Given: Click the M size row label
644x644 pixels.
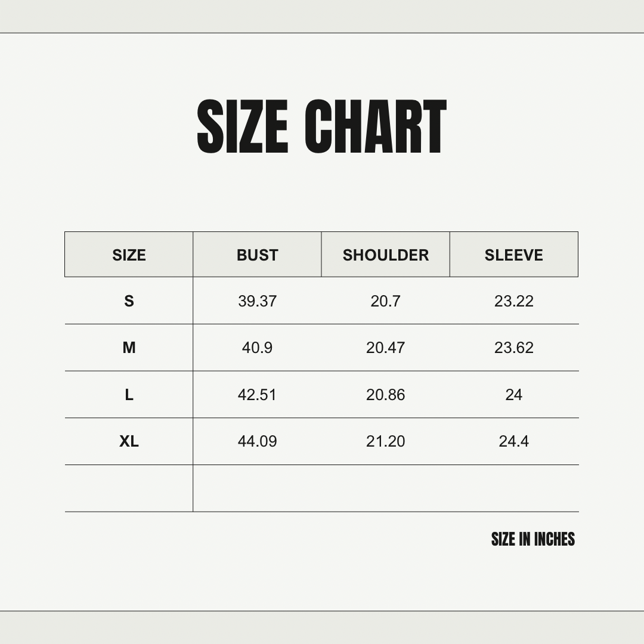Looking at the screenshot, I should point(129,348).
